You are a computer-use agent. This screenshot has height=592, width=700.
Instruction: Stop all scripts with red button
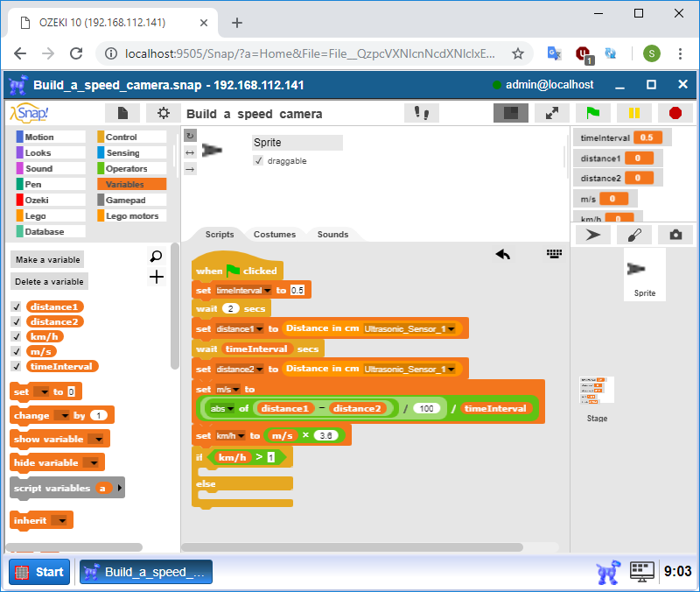(x=675, y=113)
